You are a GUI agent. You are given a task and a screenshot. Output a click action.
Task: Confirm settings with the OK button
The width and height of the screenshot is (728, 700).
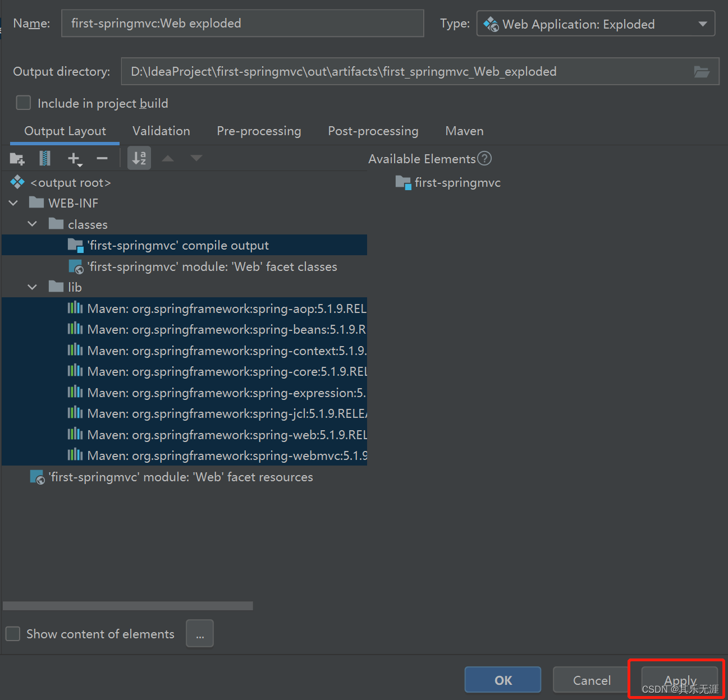point(502,679)
